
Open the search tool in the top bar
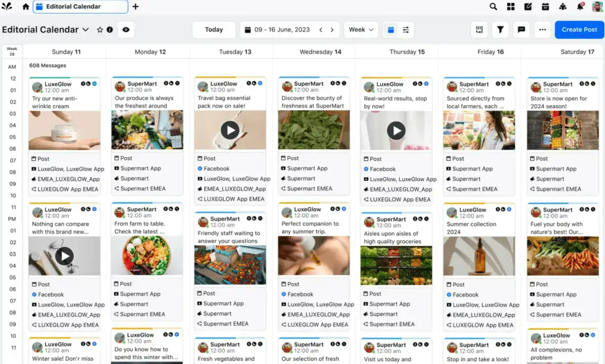493,6
